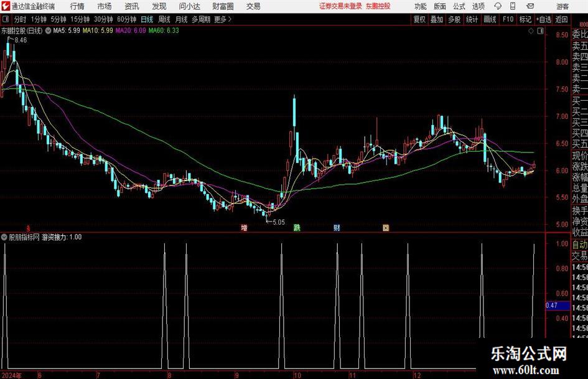This screenshot has width=588, height=379.
Task: Click the Tongdaxin app logo icon
Action: pos(6,6)
